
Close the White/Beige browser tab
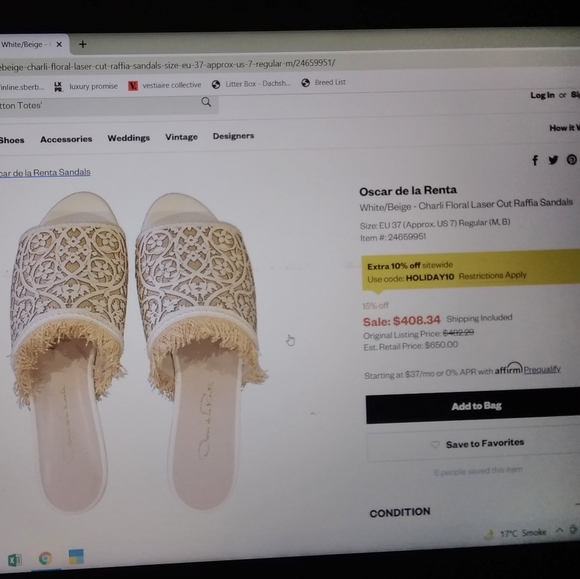point(59,44)
